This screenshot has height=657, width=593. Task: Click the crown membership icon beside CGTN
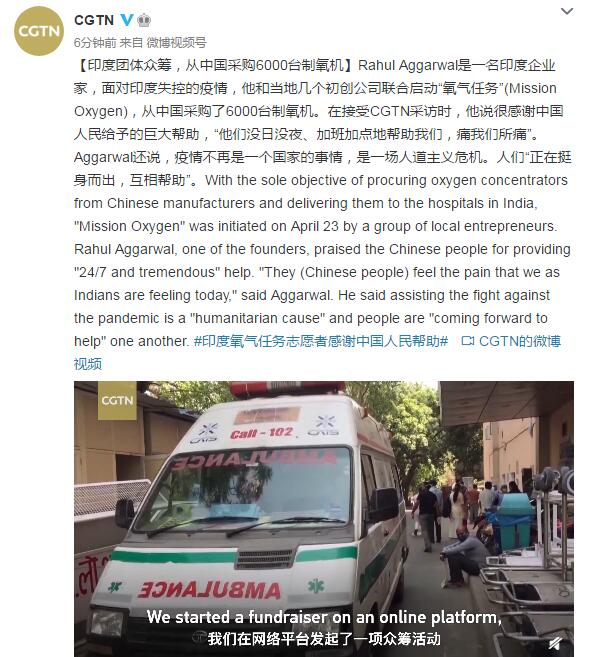coord(144,20)
